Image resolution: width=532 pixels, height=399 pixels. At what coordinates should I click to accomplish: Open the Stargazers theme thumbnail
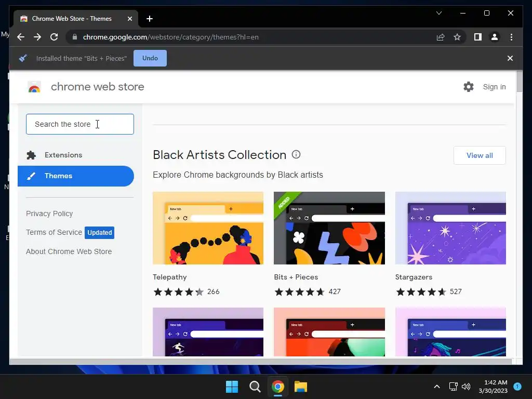click(450, 228)
